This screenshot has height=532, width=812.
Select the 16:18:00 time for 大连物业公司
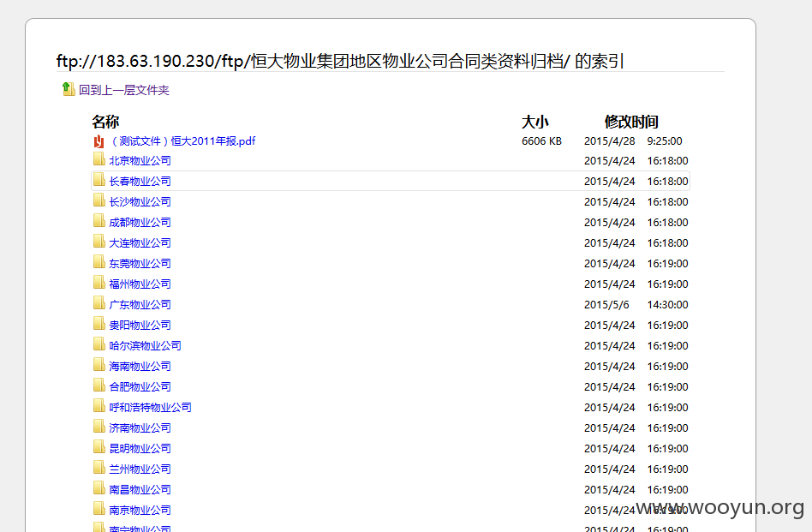coord(667,243)
